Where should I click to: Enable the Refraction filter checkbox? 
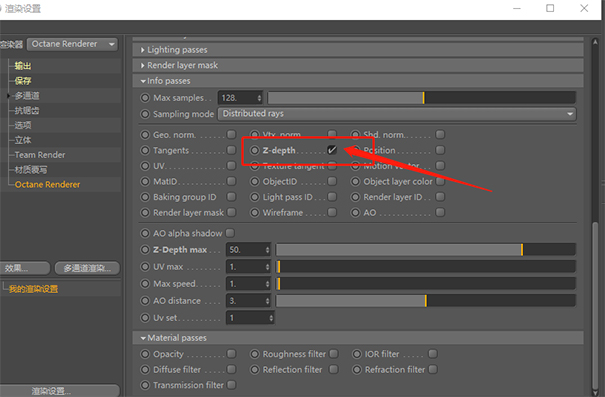pyautogui.click(x=433, y=370)
